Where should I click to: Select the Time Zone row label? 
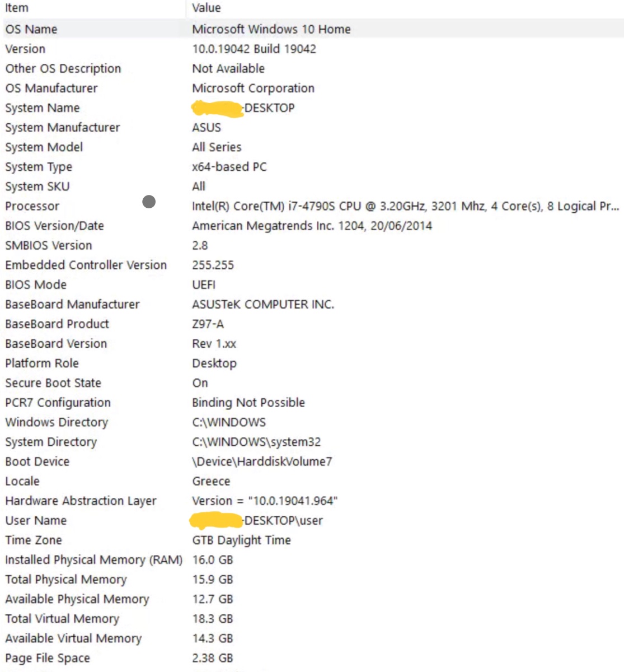click(x=34, y=540)
